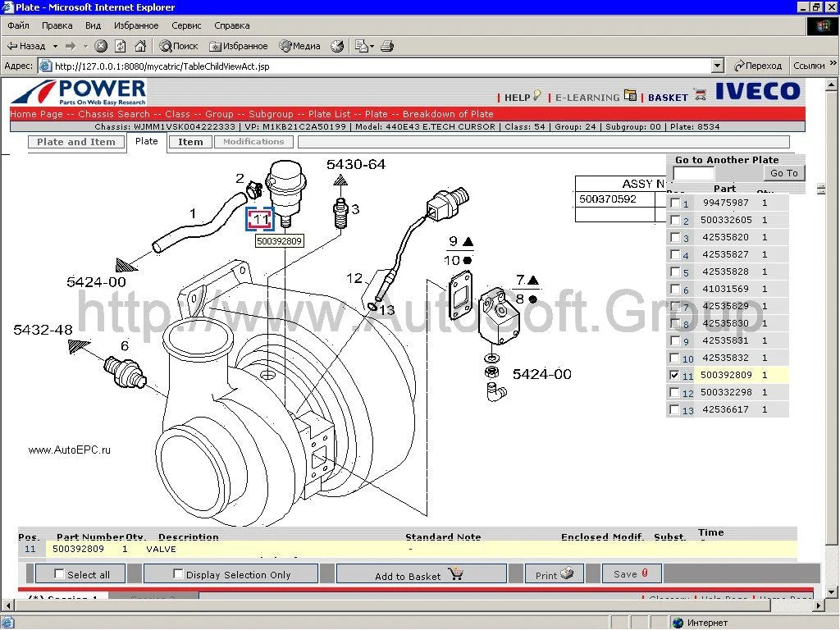The width and height of the screenshot is (840, 630).
Task: Click the E-LEARNING folder icon
Action: point(630,95)
